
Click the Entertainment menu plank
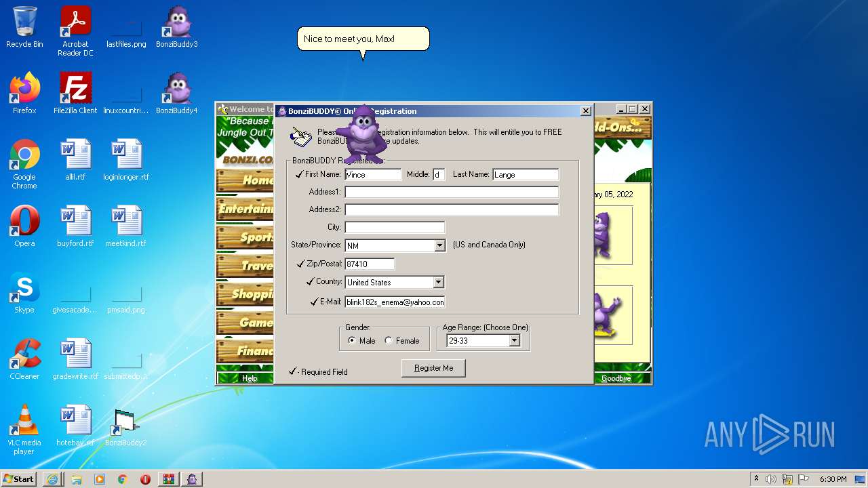(x=245, y=209)
